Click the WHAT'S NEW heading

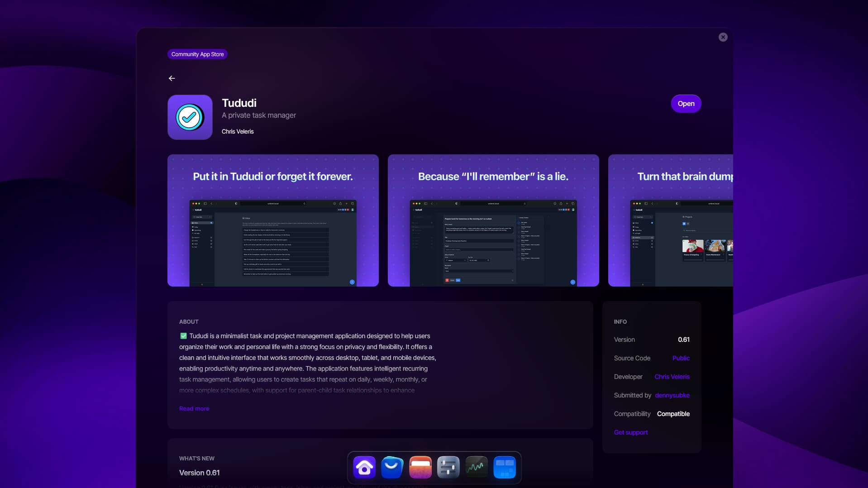coord(197,458)
